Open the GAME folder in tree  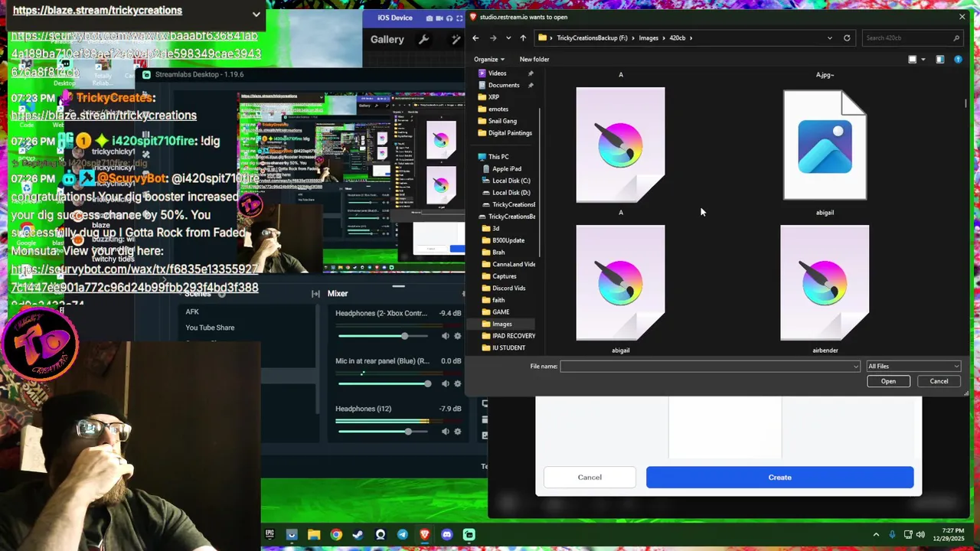(x=500, y=312)
